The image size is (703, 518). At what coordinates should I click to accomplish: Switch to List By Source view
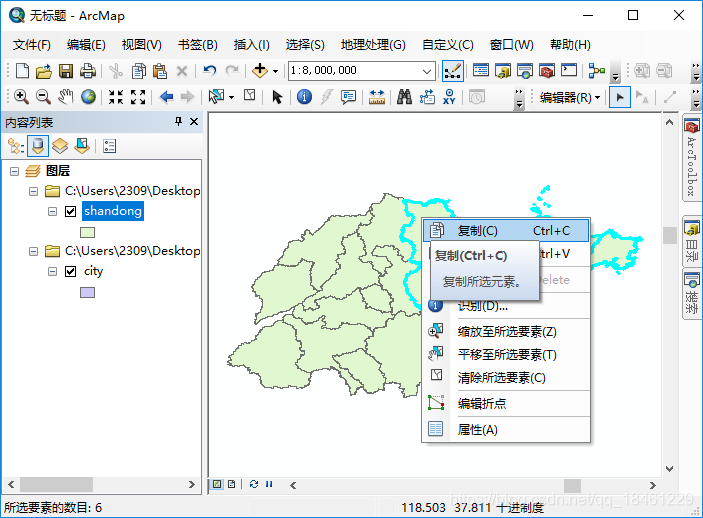38,146
